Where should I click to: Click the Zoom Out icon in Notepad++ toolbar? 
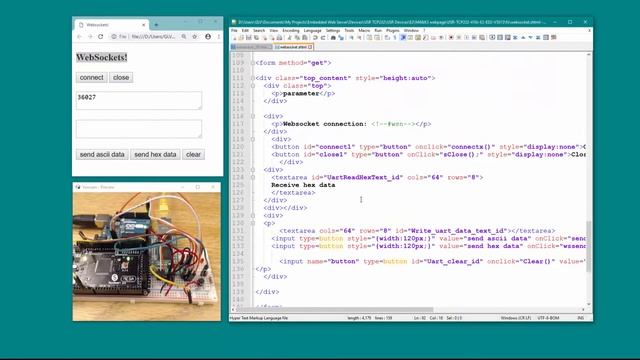(x=359, y=38)
